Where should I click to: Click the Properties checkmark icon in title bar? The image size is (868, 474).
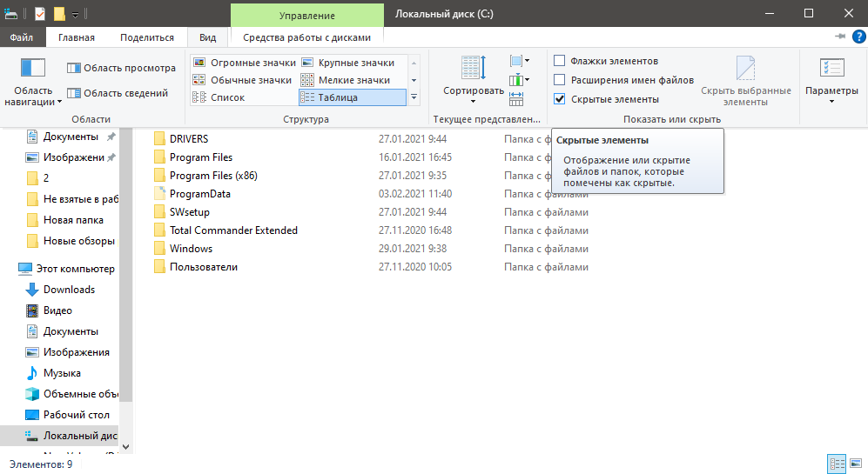[x=39, y=14]
